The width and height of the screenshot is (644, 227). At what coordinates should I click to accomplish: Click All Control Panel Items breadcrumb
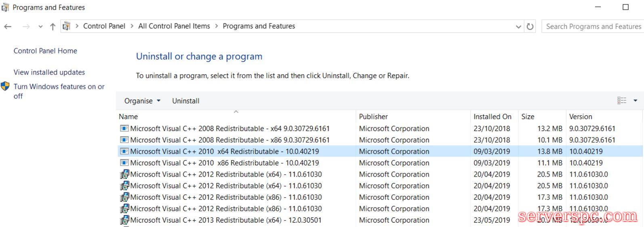click(174, 26)
